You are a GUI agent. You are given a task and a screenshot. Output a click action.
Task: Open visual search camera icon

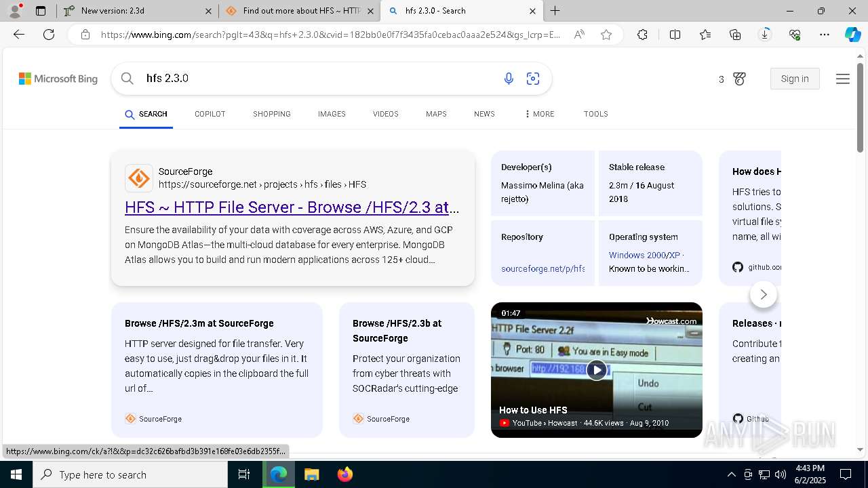[x=533, y=79]
